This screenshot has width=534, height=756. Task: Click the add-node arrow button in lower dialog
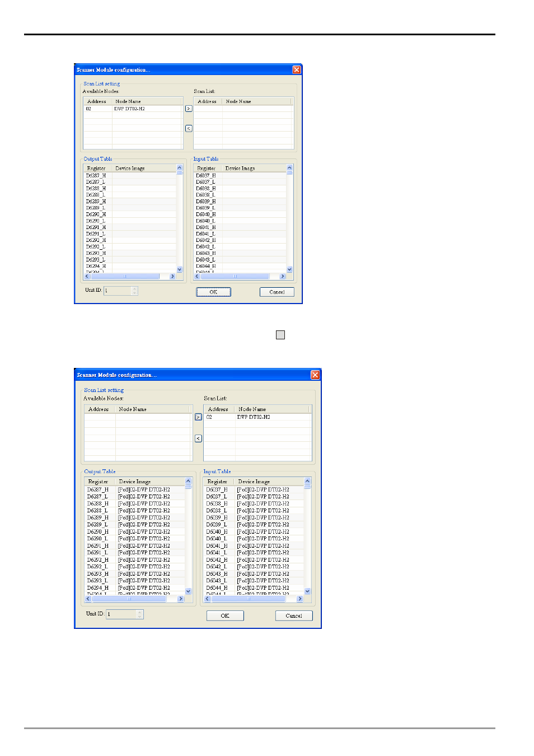click(198, 417)
